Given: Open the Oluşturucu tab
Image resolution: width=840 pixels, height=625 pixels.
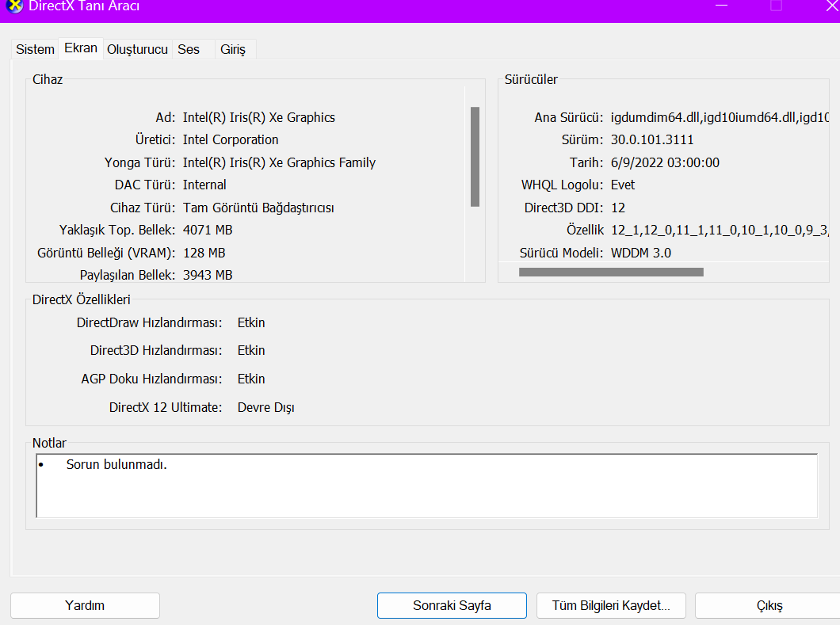Looking at the screenshot, I should (x=137, y=49).
